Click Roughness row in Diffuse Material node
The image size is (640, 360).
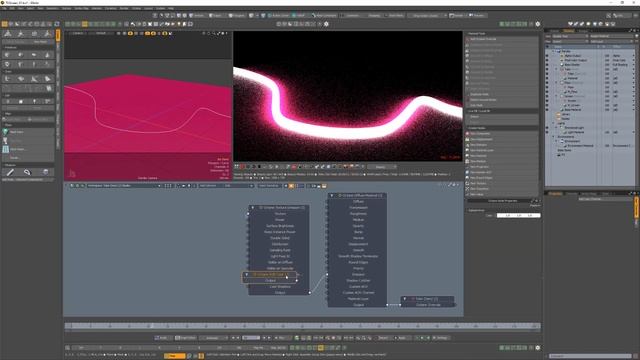click(358, 213)
